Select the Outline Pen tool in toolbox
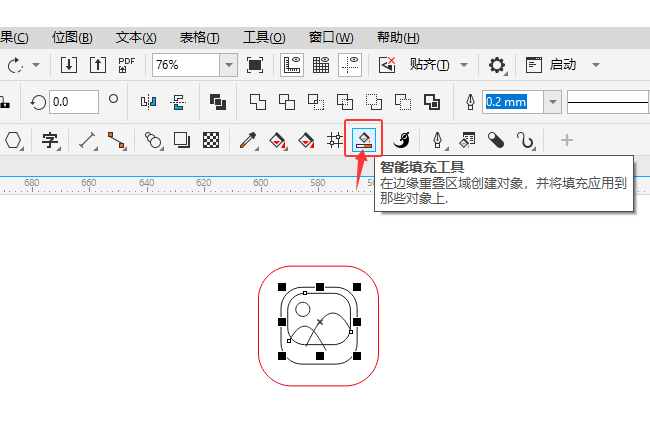The width and height of the screenshot is (650, 429). (x=438, y=140)
